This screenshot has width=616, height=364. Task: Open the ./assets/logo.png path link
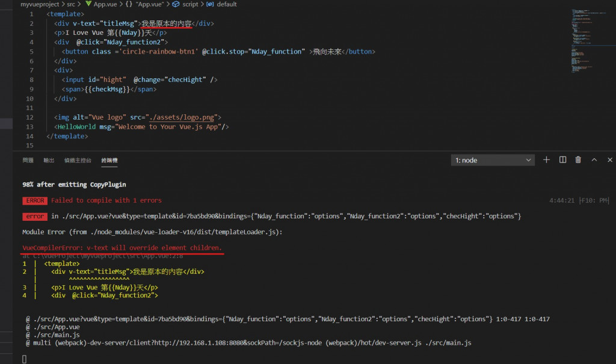click(182, 117)
